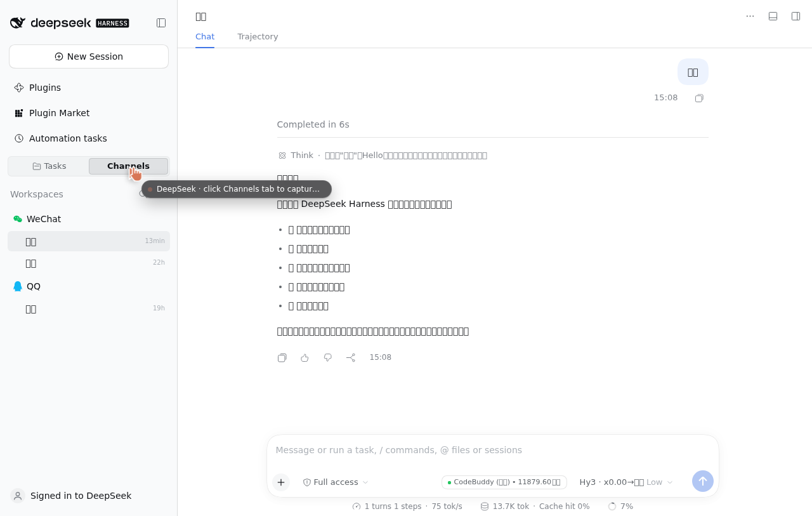
Task: Like the response with thumbs up
Action: click(x=304, y=357)
